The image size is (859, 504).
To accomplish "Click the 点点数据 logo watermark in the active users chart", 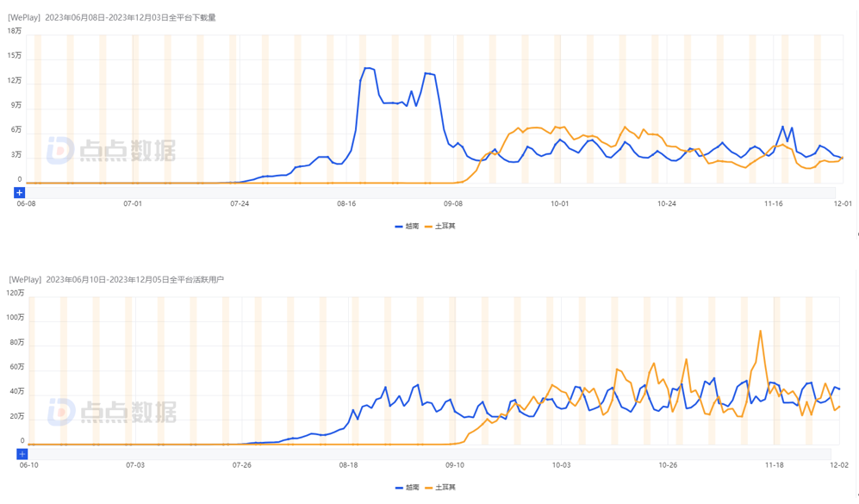I will pos(111,412).
